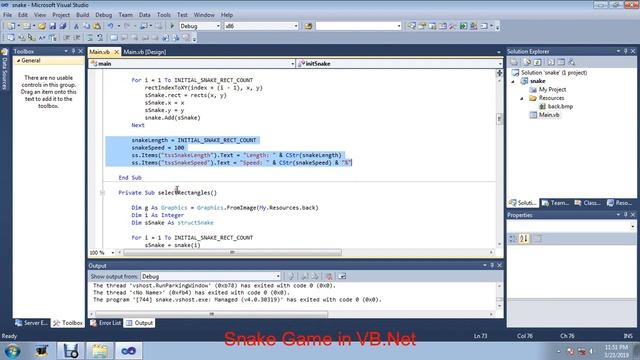640x360 pixels.
Task: Start debugging with the green play arrow
Action: (x=172, y=26)
